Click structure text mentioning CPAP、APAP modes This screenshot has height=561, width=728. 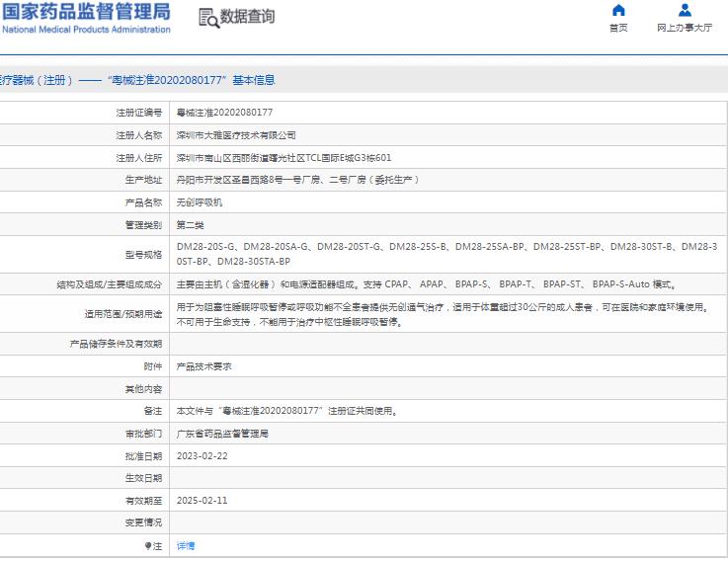(426, 284)
